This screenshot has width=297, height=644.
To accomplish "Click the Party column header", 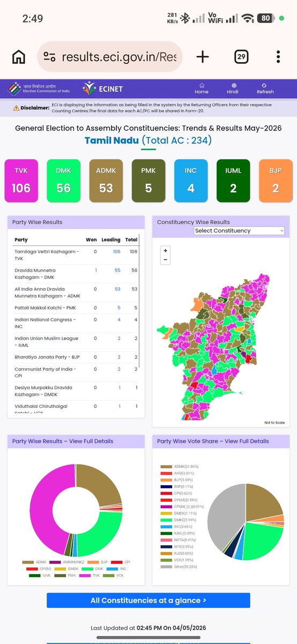I will (21, 239).
